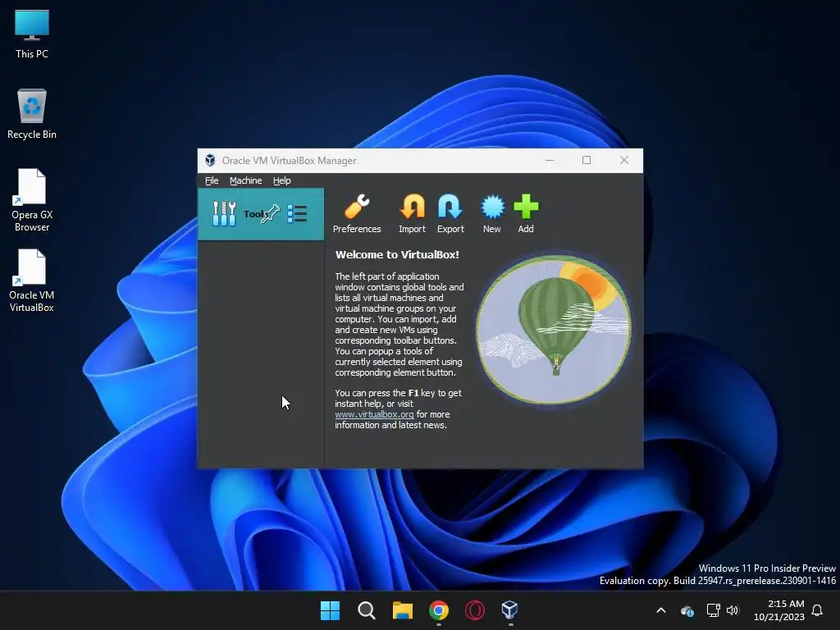Open Google Chrome from taskbar

pos(439,610)
